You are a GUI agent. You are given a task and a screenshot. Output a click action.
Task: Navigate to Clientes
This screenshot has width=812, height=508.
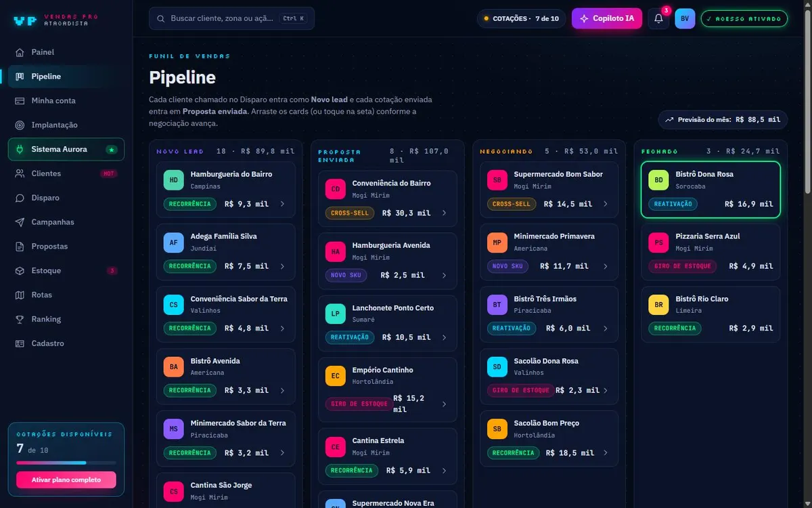pos(66,173)
